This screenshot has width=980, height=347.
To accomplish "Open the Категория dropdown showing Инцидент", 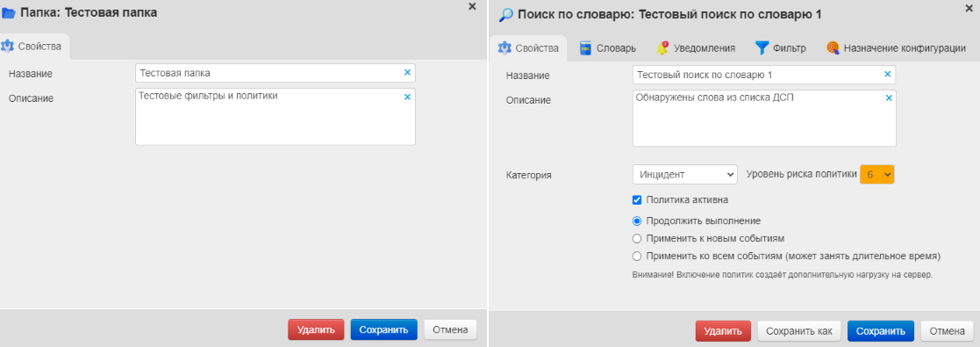I will click(685, 174).
